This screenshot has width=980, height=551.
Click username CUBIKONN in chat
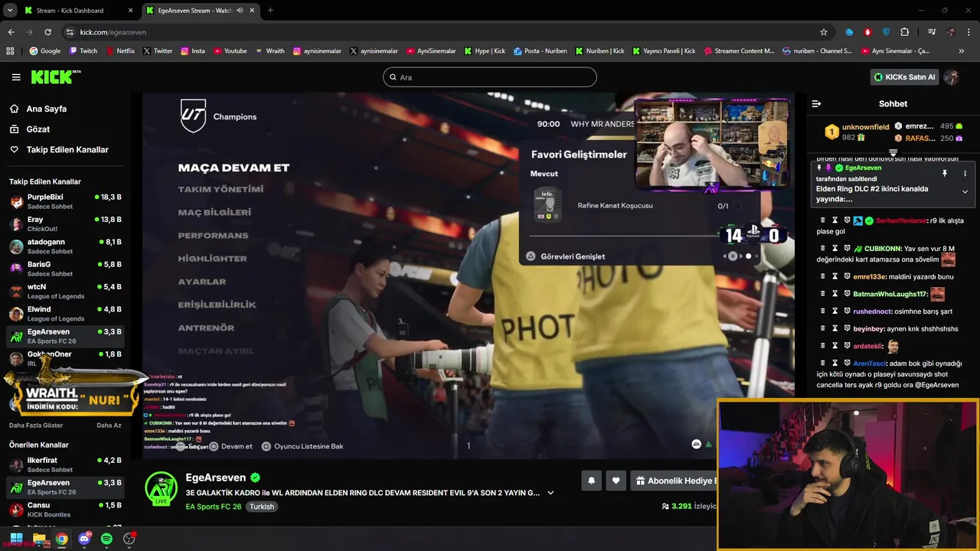tap(881, 248)
